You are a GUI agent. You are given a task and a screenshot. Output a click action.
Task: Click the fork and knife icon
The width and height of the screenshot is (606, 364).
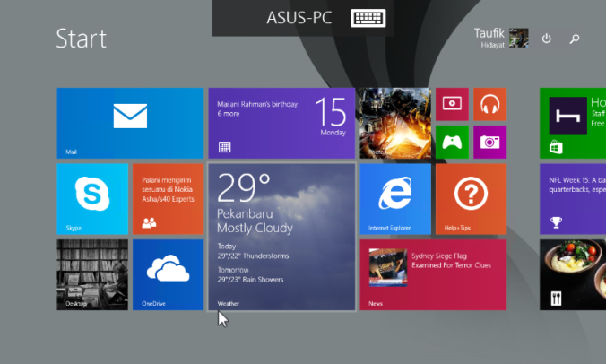556,298
